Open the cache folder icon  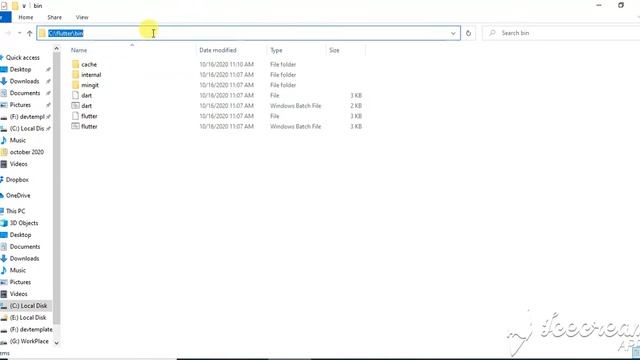tap(76, 64)
